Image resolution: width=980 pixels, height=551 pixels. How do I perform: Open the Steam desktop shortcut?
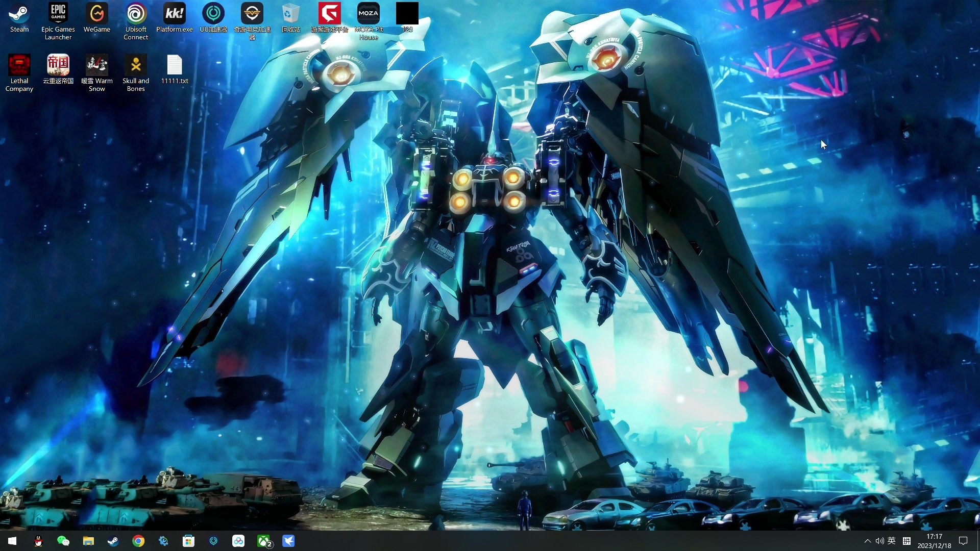(19, 14)
